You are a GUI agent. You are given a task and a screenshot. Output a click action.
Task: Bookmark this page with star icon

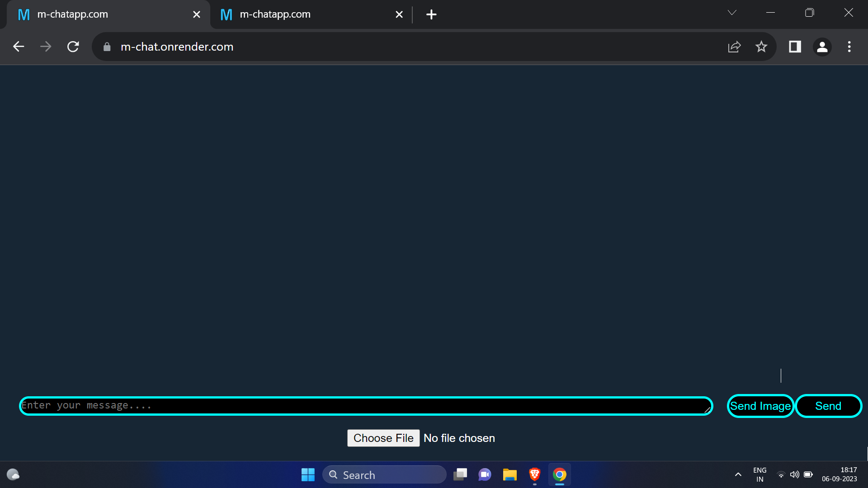pos(761,47)
